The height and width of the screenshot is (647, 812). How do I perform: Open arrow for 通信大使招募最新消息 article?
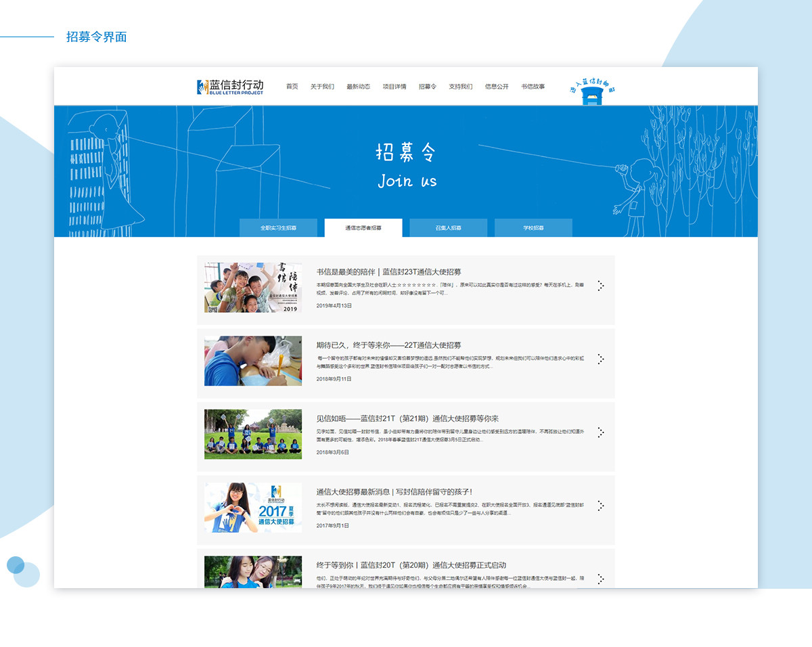point(600,506)
